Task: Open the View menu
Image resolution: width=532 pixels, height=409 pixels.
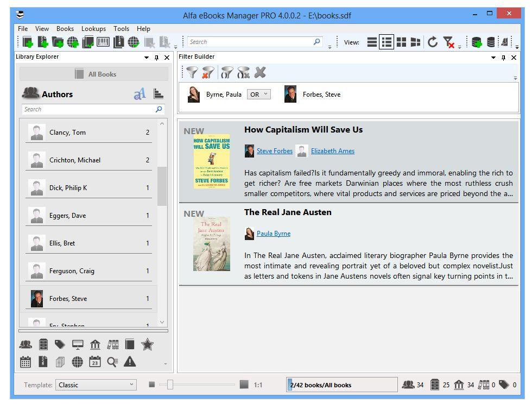Action: click(x=42, y=29)
